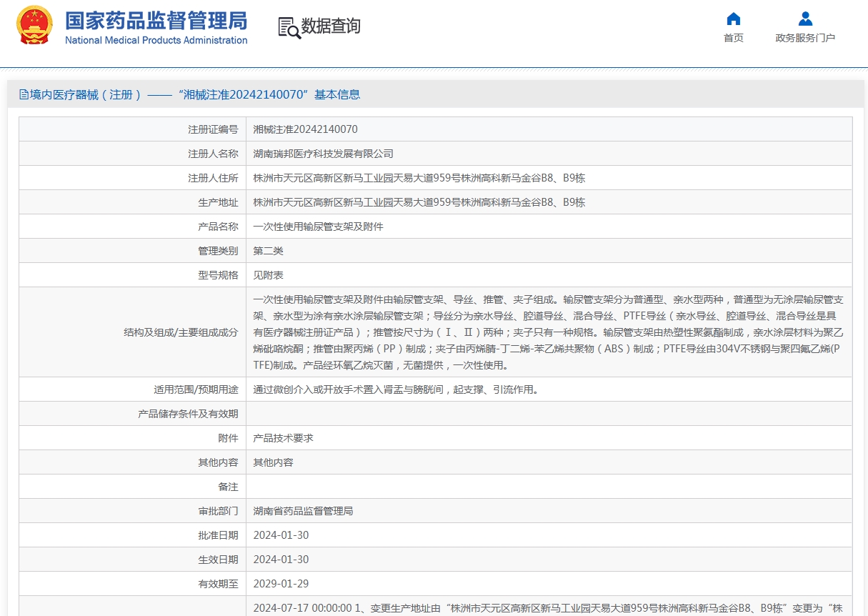Click the 适用范围/预期用途 label cell
Viewport: 868px width, 616px height.
[132, 389]
